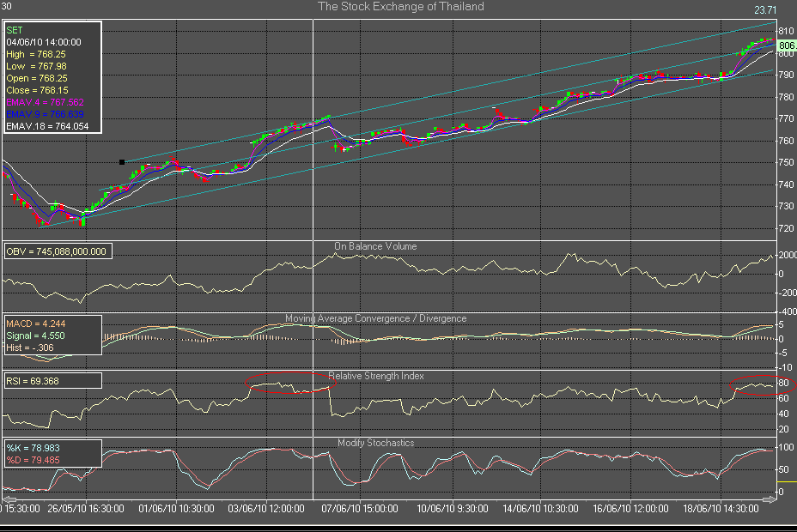Click the 23.71 value at top right

(x=765, y=10)
